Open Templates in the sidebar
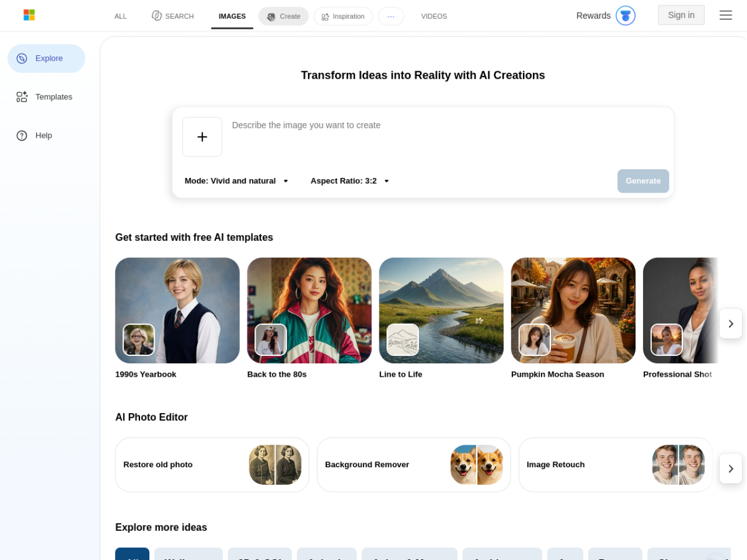747x560 pixels. [x=46, y=97]
